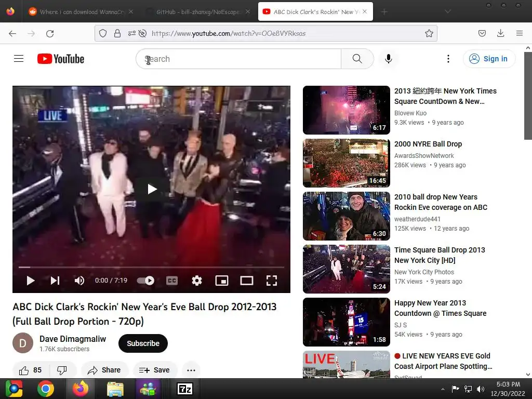The height and width of the screenshot is (399, 532).
Task: Toggle closed captions CC
Action: pyautogui.click(x=172, y=281)
